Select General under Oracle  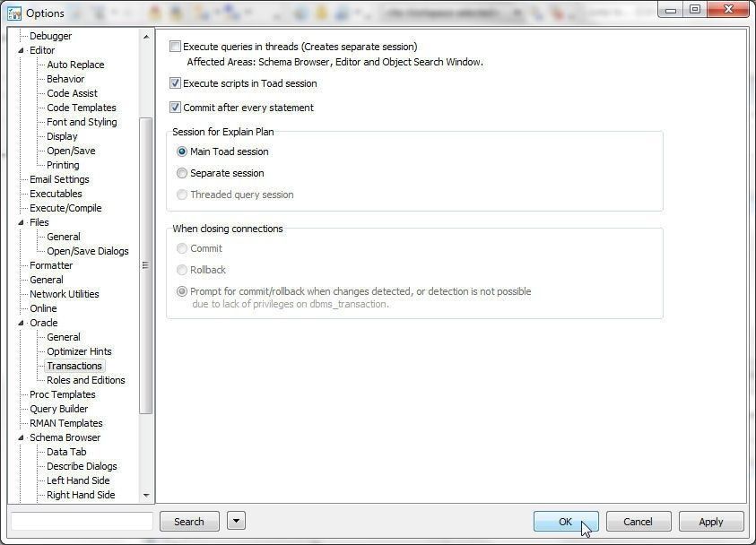(x=64, y=337)
